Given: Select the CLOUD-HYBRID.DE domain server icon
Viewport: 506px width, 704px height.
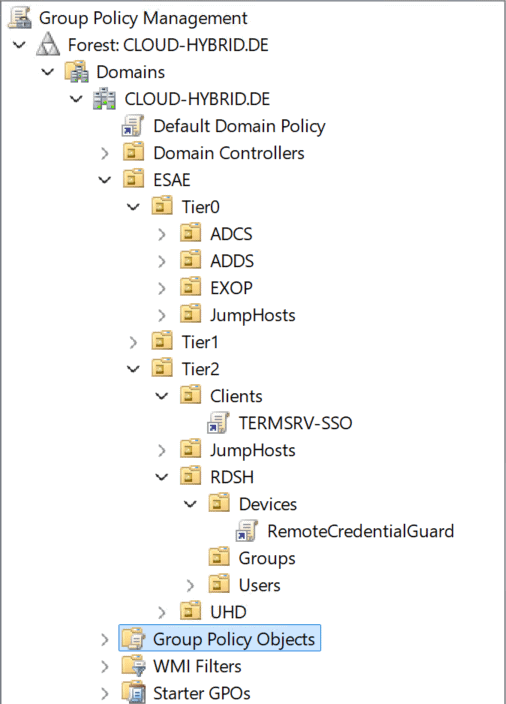Looking at the screenshot, I should pos(105,99).
